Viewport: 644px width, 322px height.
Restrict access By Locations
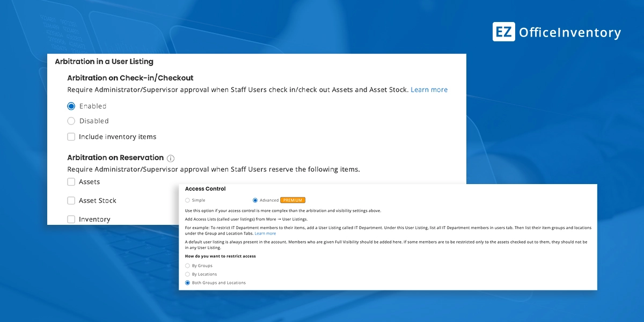187,274
